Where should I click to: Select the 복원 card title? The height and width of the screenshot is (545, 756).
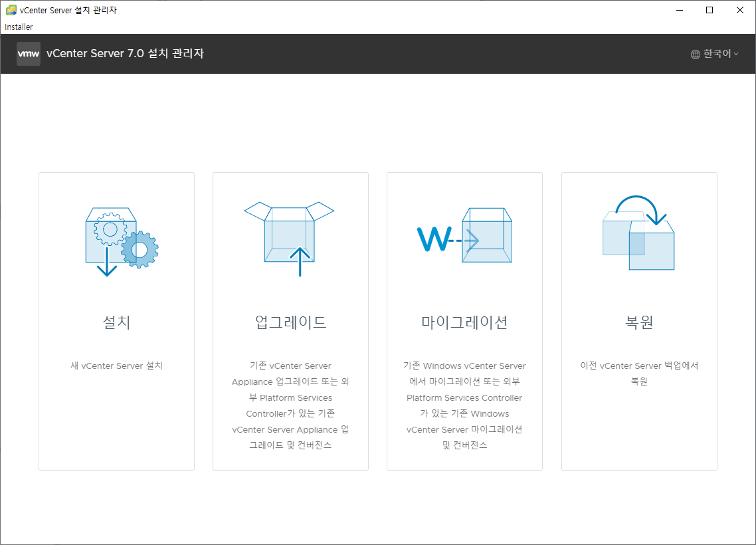(639, 322)
